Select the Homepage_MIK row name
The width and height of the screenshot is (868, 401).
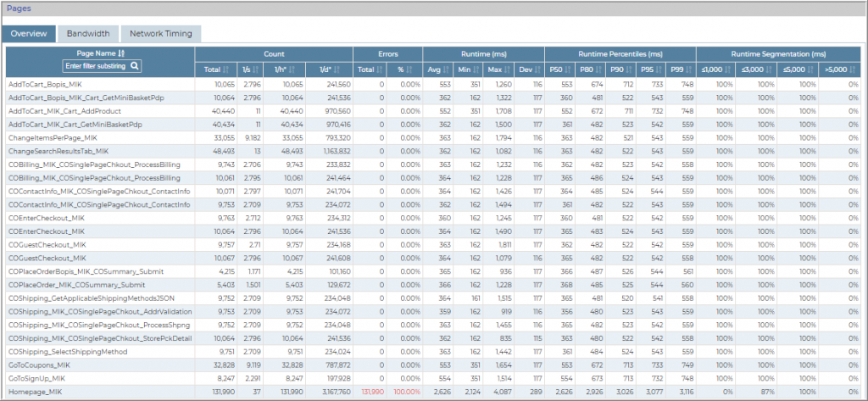(35, 392)
